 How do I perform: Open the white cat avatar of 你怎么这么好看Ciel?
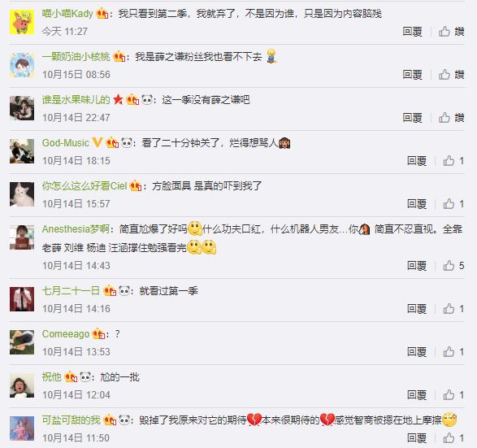point(22,194)
